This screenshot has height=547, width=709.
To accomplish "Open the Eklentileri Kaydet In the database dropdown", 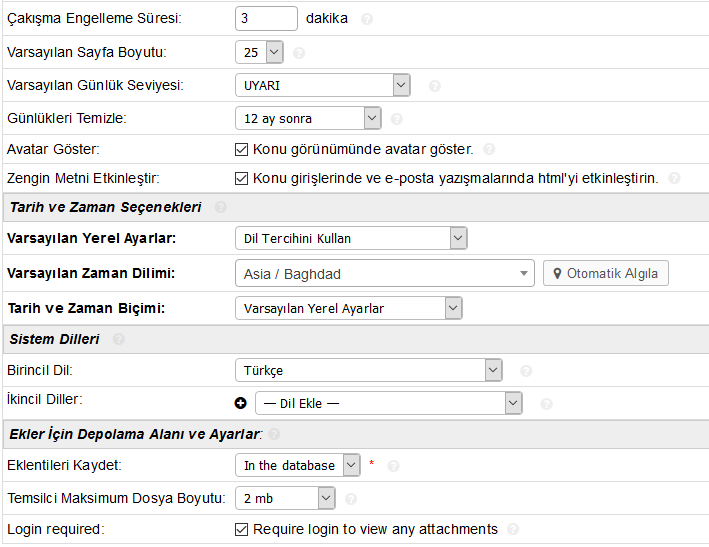I will pyautogui.click(x=297, y=465).
